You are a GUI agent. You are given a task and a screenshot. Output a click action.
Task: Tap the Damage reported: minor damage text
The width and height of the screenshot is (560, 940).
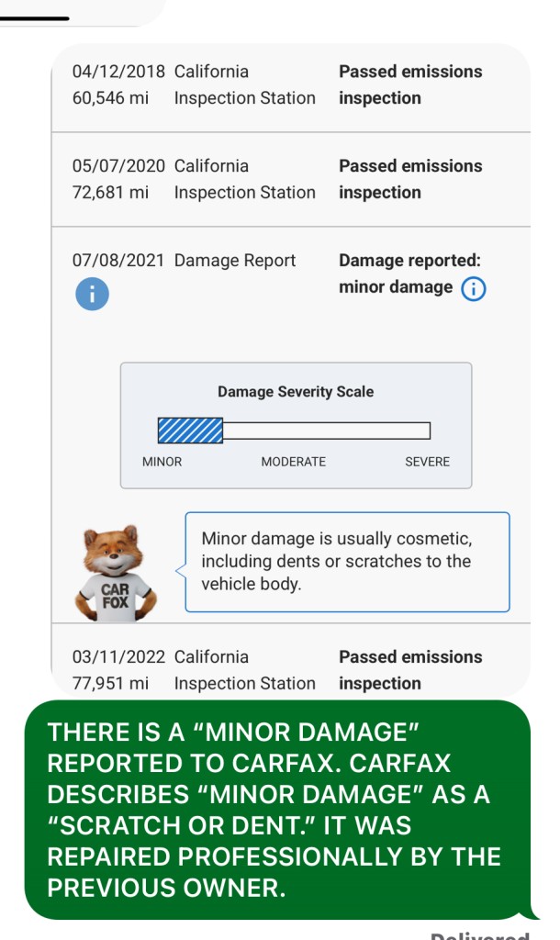409,274
